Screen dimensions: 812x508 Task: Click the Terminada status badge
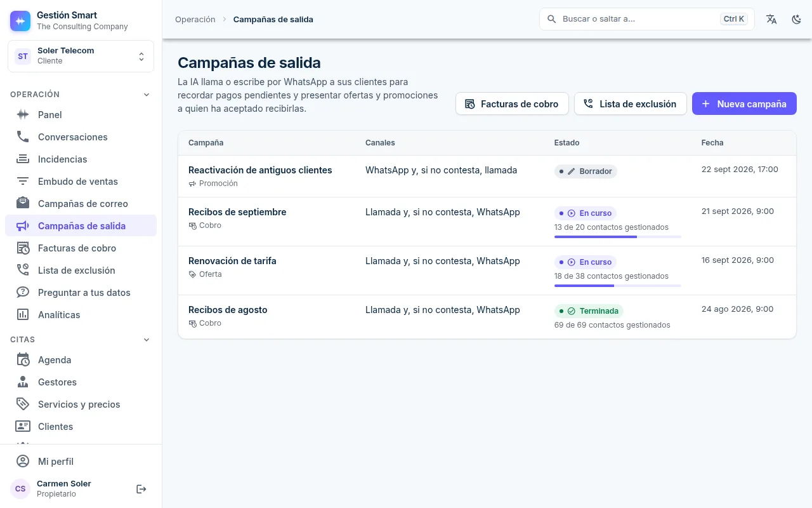click(x=589, y=311)
